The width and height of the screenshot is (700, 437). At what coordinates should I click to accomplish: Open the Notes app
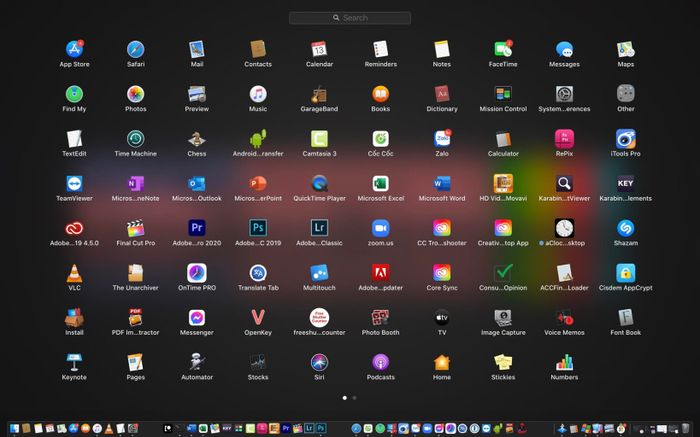(x=442, y=49)
